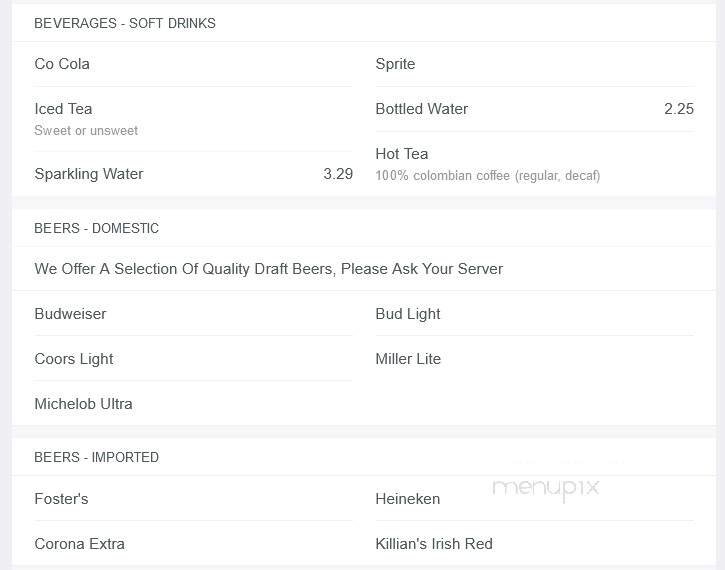Click the Beverages - Soft Drinks header
The width and height of the screenshot is (725, 570).
(x=125, y=23)
